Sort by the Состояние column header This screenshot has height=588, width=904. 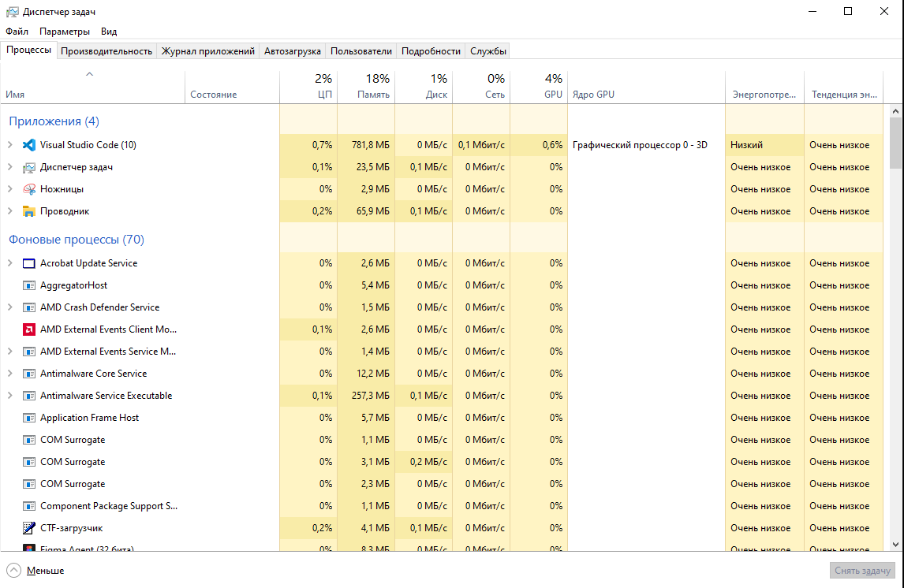(233, 87)
